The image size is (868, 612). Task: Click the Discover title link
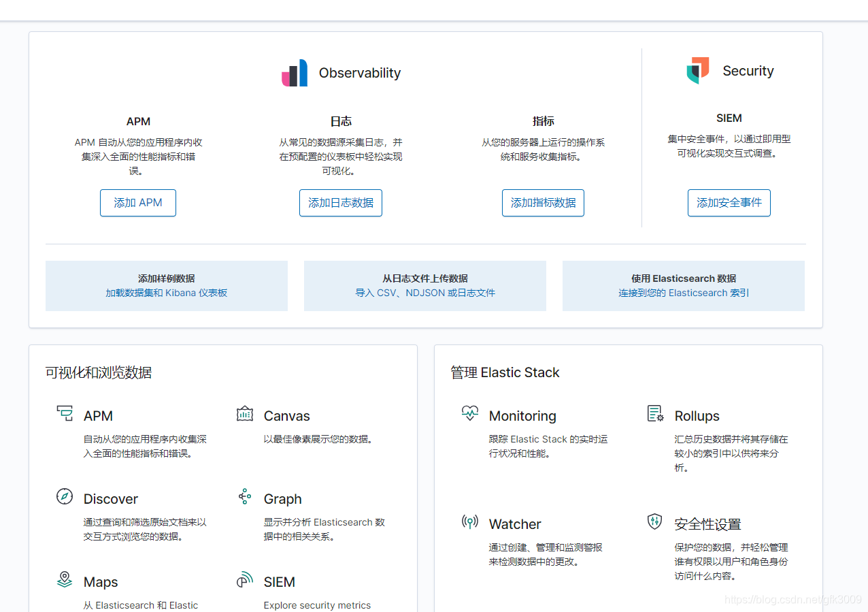coord(111,499)
